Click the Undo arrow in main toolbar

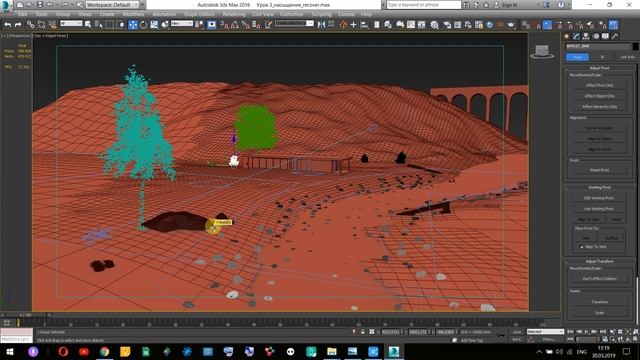[7, 25]
